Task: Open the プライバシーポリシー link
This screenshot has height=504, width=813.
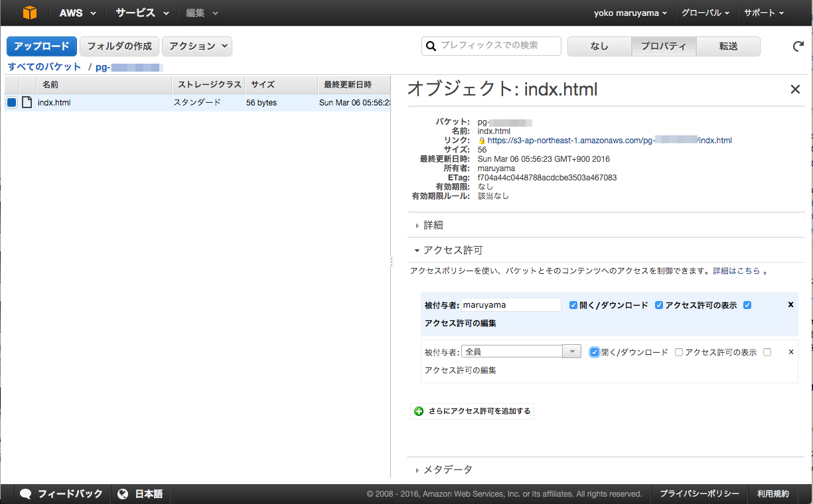Action: point(699,494)
